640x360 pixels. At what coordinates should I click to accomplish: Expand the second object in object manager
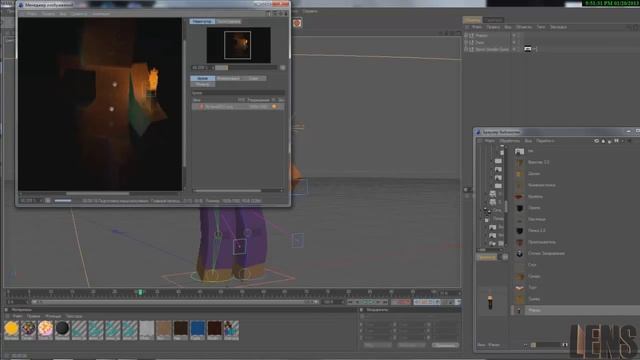point(466,42)
